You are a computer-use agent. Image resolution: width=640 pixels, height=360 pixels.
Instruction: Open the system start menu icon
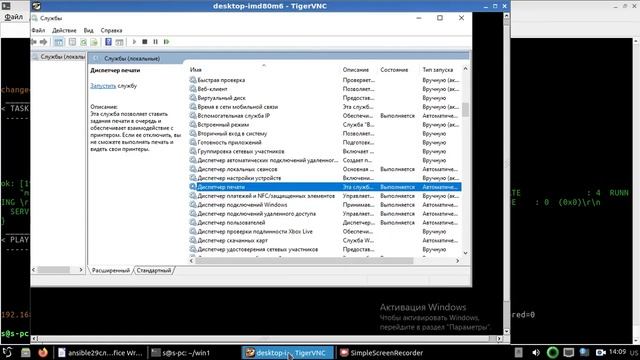[x=7, y=352]
